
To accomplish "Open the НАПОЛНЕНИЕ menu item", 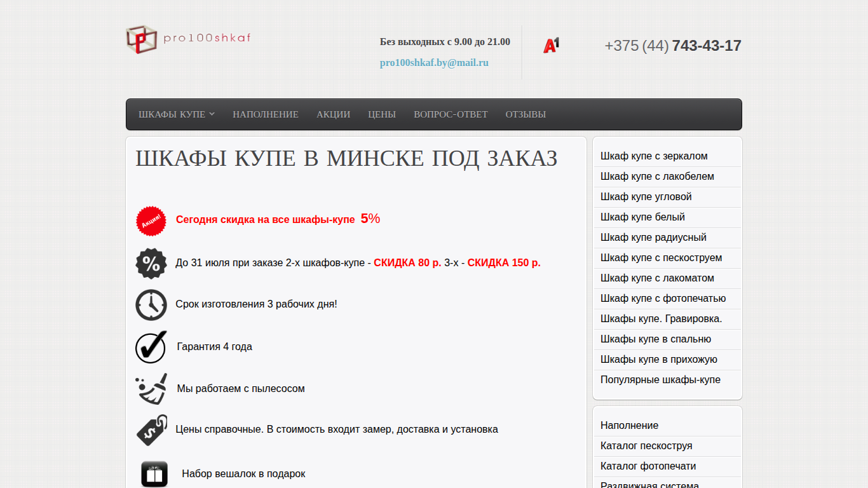I will point(266,114).
